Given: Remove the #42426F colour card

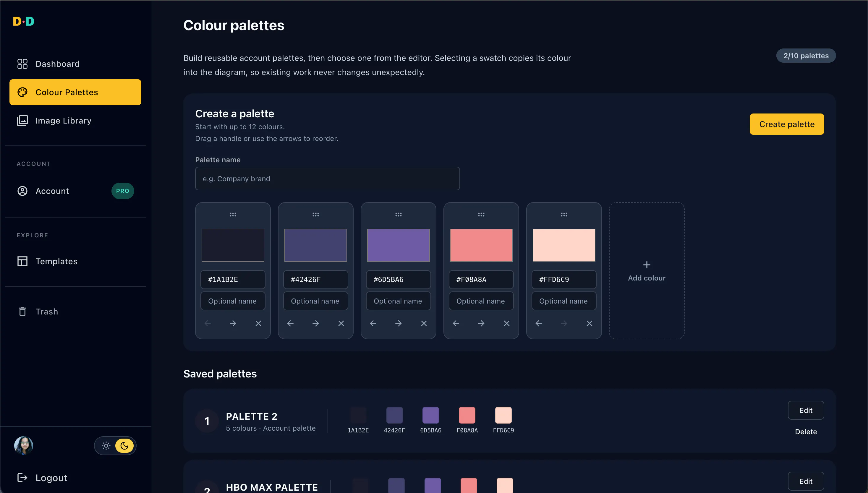Looking at the screenshot, I should 341,323.
